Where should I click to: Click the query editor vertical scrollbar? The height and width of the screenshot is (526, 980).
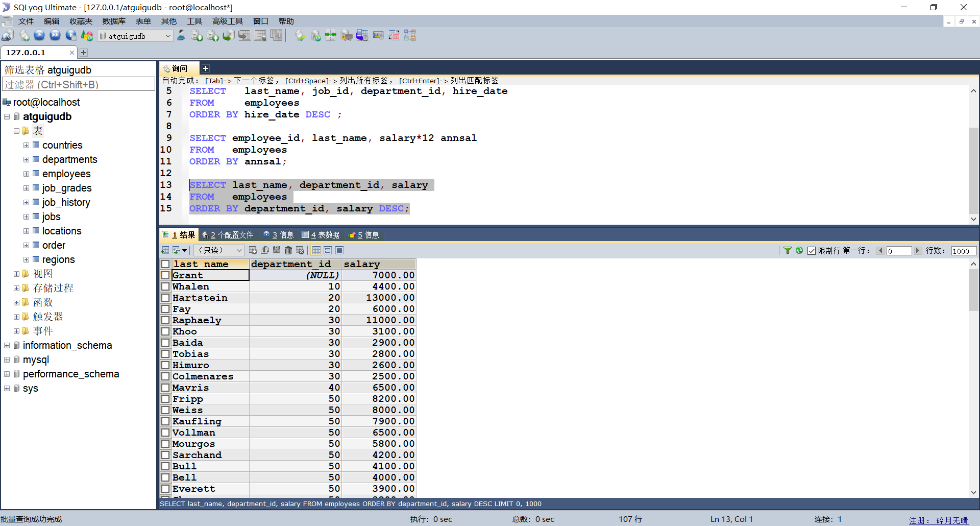click(973, 171)
